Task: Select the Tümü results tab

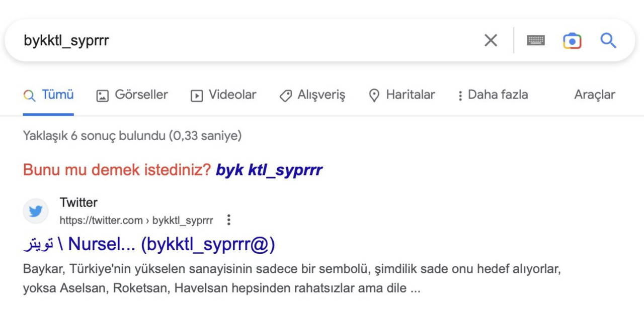Action: click(49, 95)
